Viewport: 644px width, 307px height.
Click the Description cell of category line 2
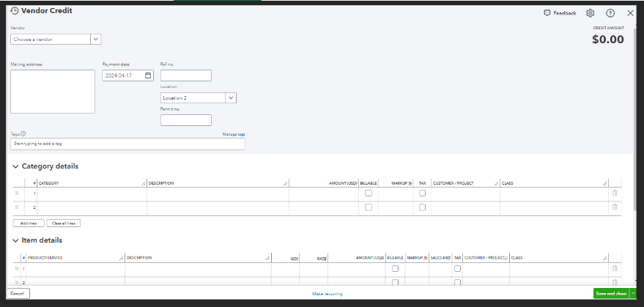pos(218,207)
